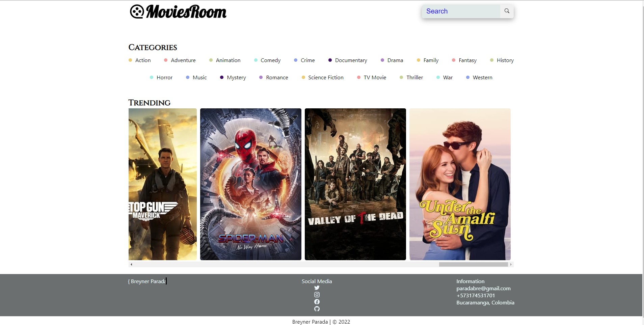644x325 pixels.
Task: Open Valley of the Dead poster
Action: click(x=355, y=184)
